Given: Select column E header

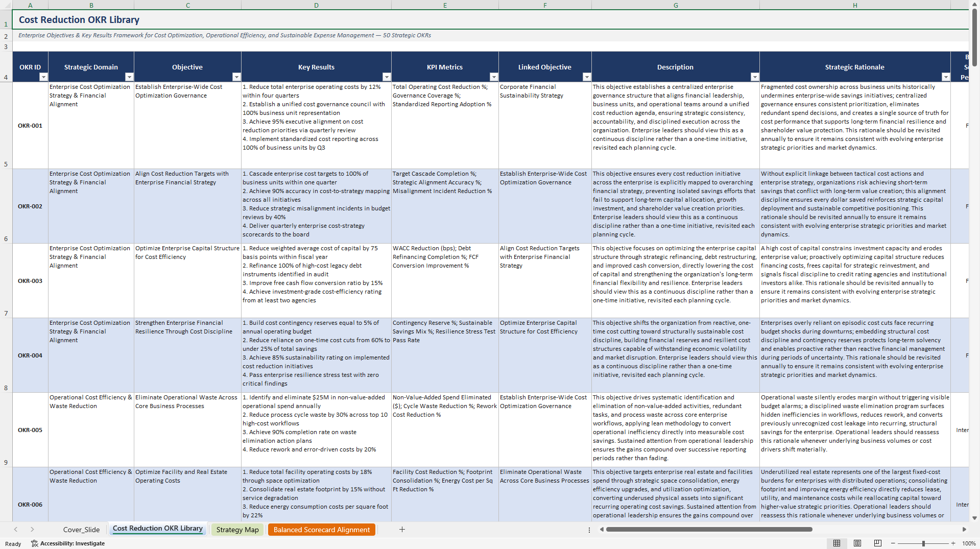Looking at the screenshot, I should tap(445, 5).
